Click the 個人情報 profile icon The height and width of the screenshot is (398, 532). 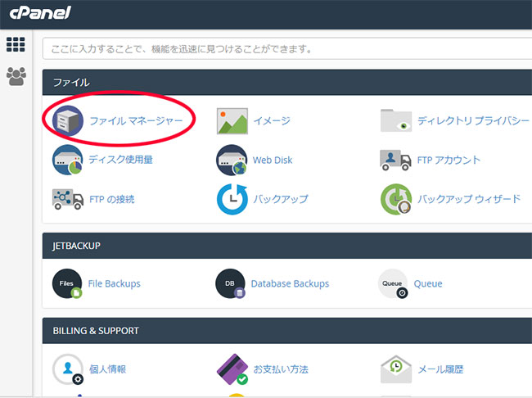coord(68,369)
